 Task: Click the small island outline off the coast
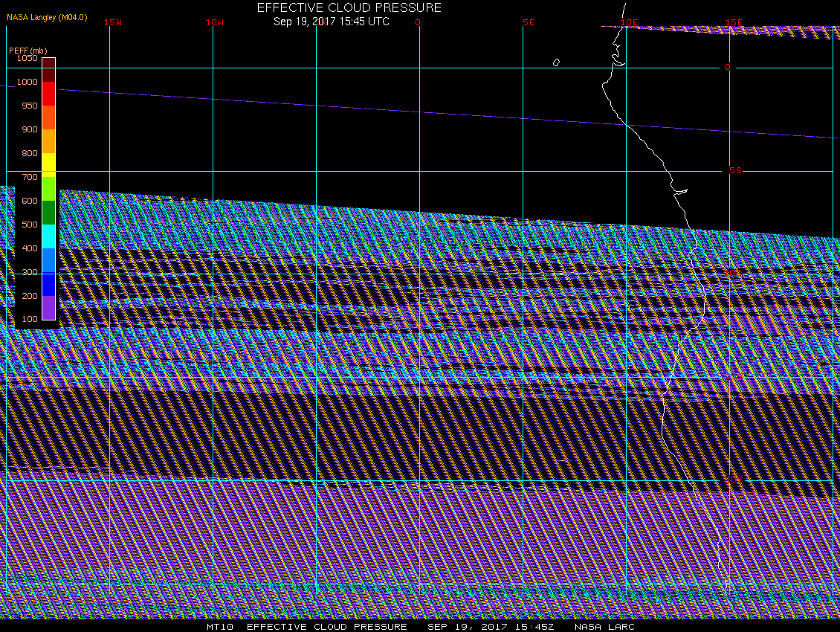[x=556, y=62]
